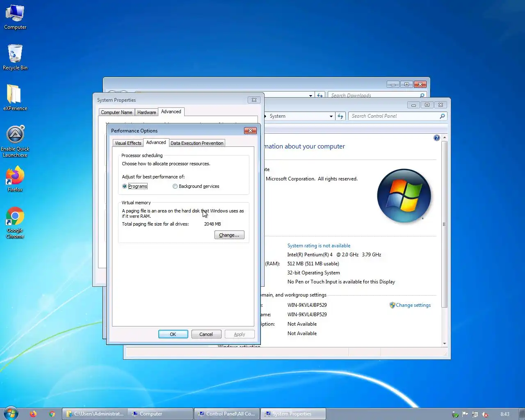Open the Change settings link

tap(413, 305)
